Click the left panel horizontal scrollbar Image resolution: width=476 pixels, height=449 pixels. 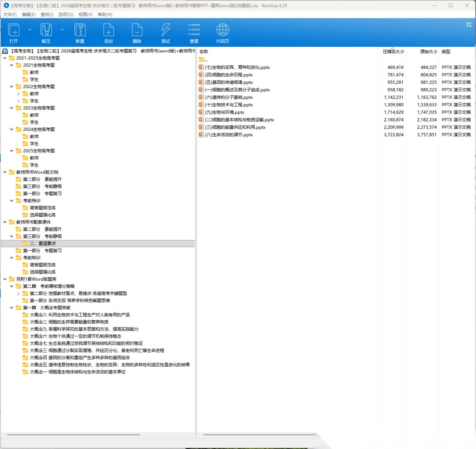pos(98,435)
